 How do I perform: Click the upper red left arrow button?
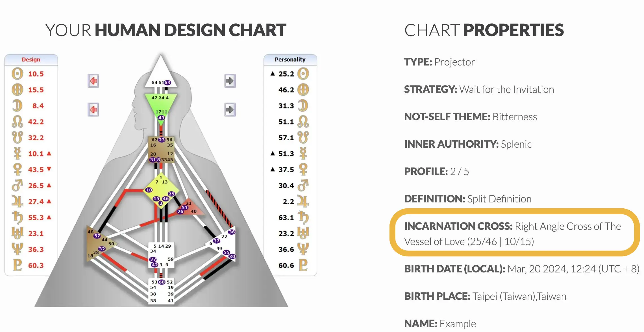[93, 81]
